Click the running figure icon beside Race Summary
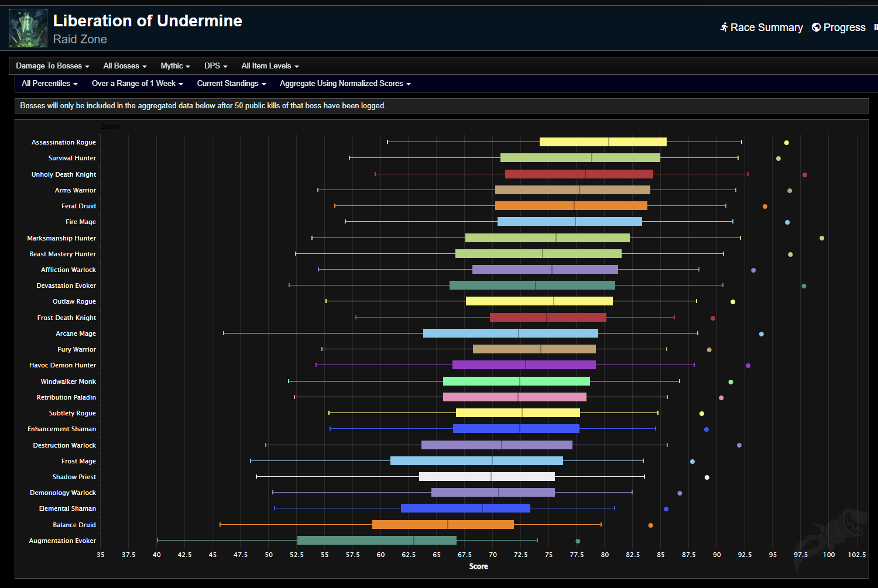Screen dimensions: 878x588 (x=724, y=27)
